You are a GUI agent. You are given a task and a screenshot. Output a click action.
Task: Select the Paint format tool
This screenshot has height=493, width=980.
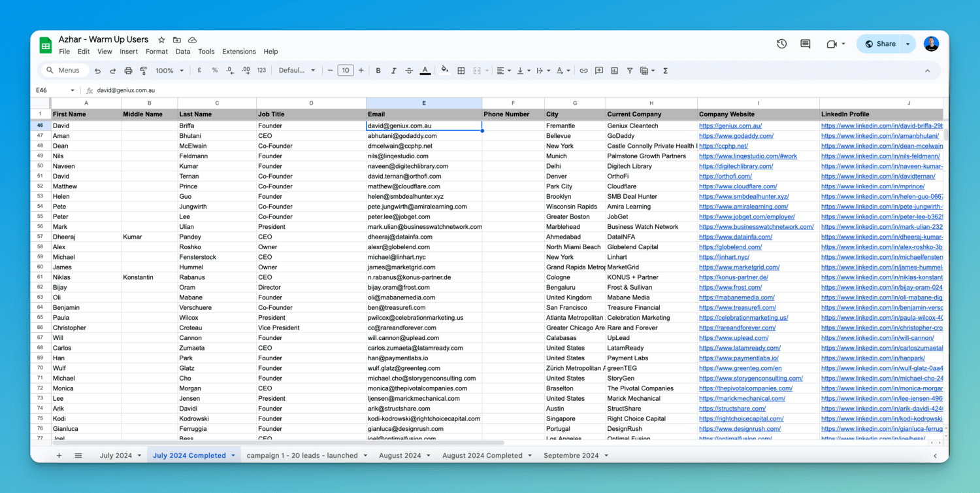click(x=142, y=70)
